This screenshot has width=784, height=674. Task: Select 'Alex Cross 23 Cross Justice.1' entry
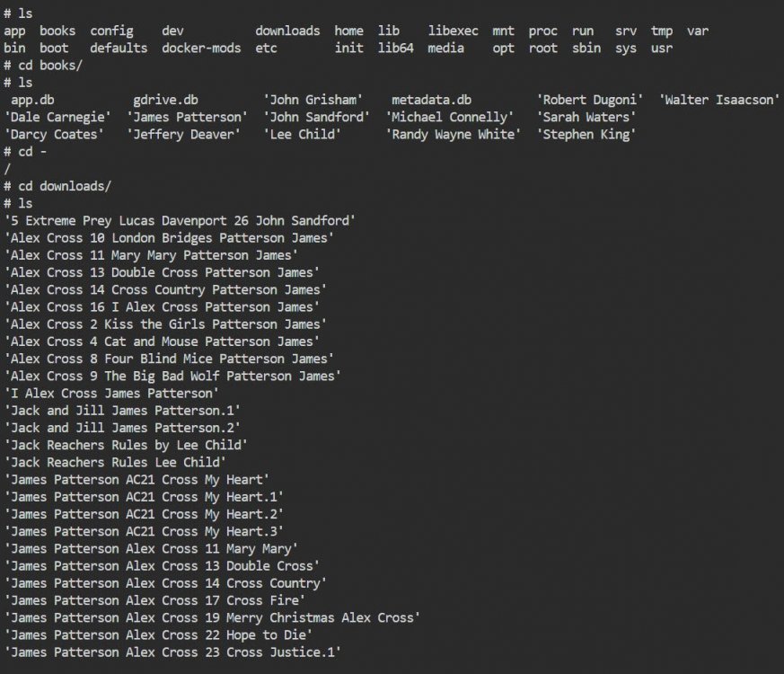click(172, 652)
